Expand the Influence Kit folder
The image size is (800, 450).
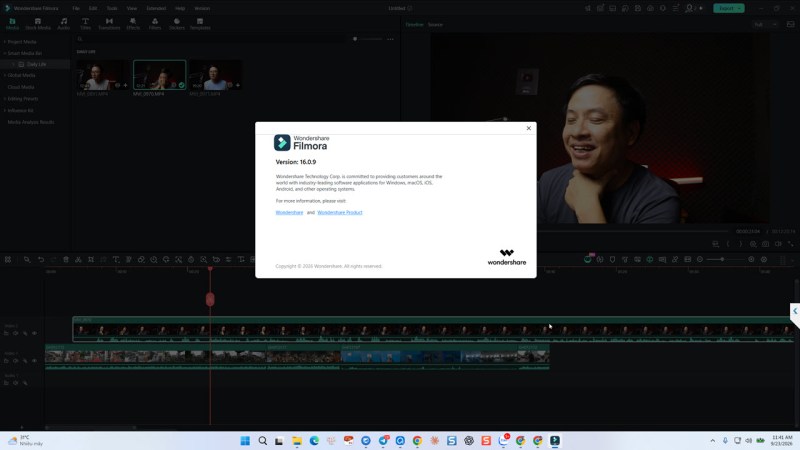click(5, 110)
